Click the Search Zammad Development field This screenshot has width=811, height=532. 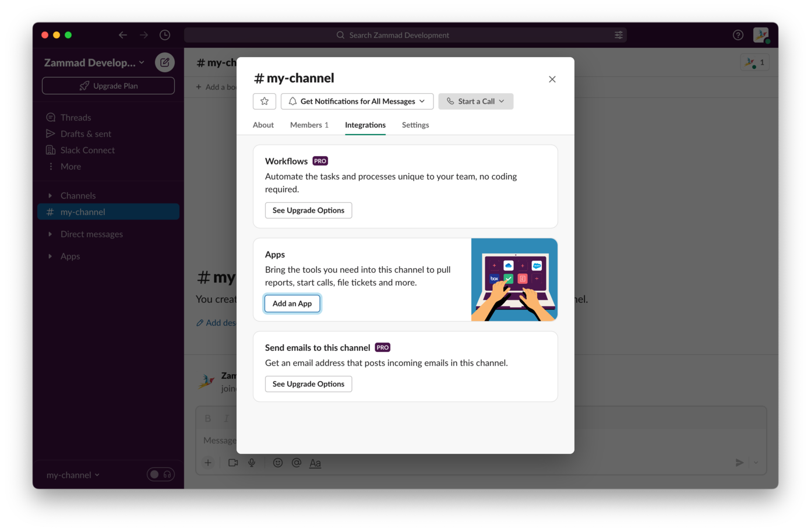[405, 35]
